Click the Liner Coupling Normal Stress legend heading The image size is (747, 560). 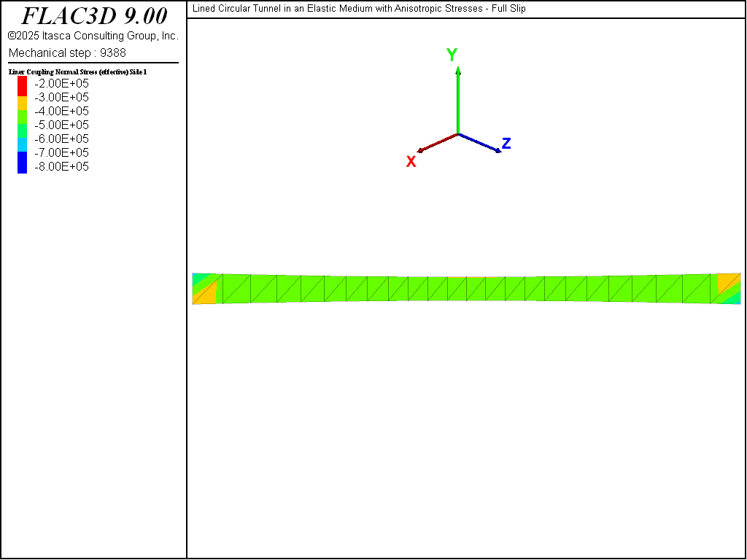click(77, 72)
